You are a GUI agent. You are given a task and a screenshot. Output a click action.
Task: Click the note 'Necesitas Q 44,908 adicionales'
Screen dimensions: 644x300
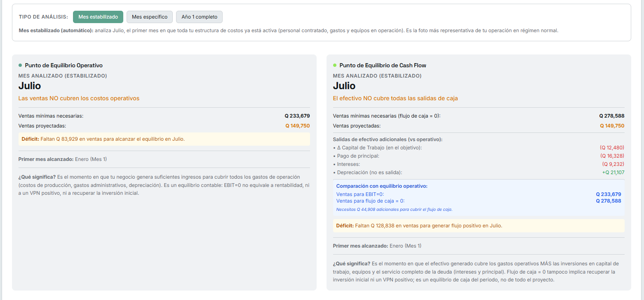pyautogui.click(x=395, y=210)
